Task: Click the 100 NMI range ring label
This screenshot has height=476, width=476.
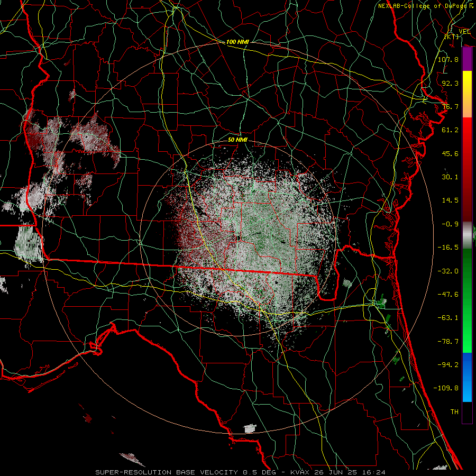Action: click(x=237, y=42)
